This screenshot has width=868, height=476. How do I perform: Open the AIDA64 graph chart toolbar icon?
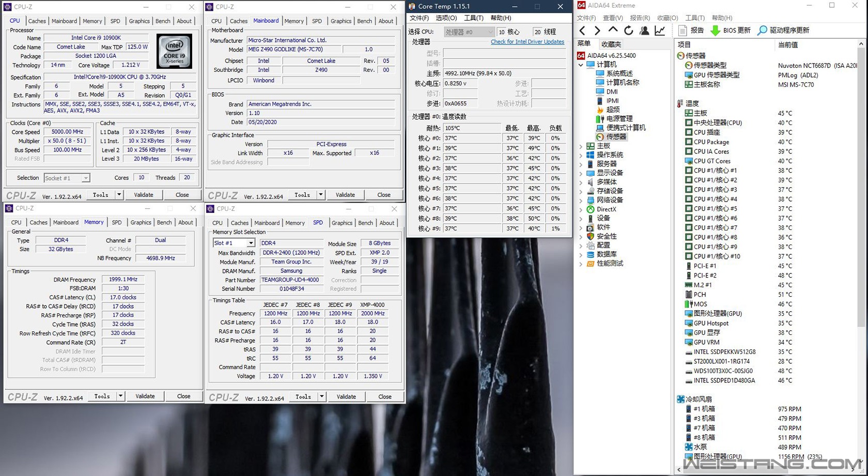click(660, 30)
